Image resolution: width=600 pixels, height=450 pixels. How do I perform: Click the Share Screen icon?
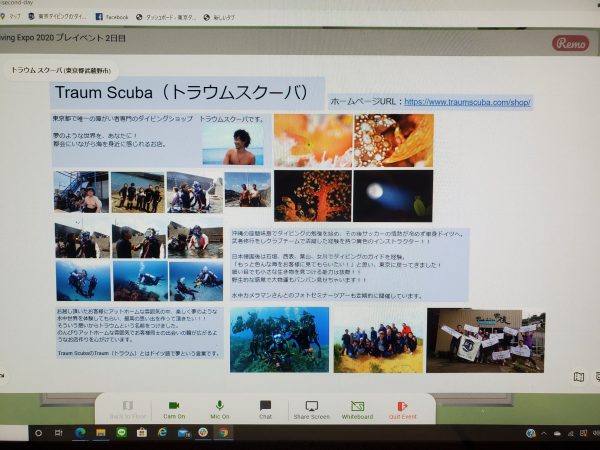311,409
